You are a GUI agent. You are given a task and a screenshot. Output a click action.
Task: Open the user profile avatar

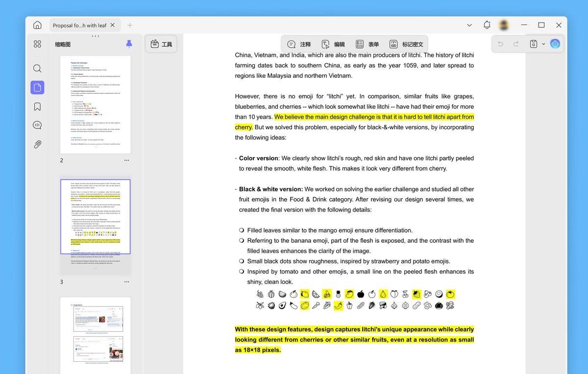click(x=503, y=25)
